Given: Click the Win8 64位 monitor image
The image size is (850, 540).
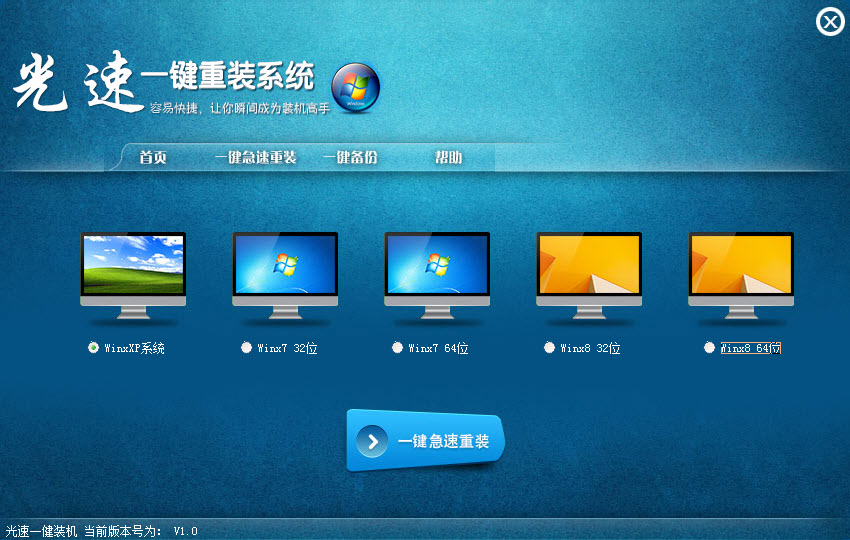Looking at the screenshot, I should pyautogui.click(x=741, y=275).
